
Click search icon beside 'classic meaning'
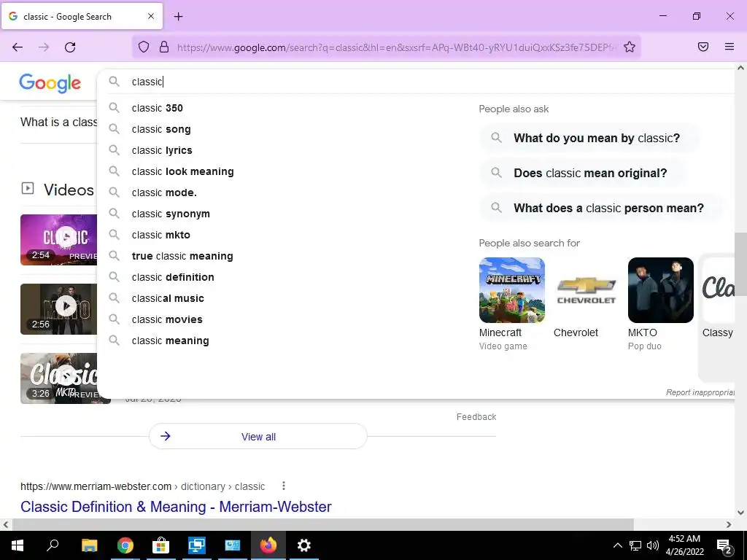(x=114, y=340)
